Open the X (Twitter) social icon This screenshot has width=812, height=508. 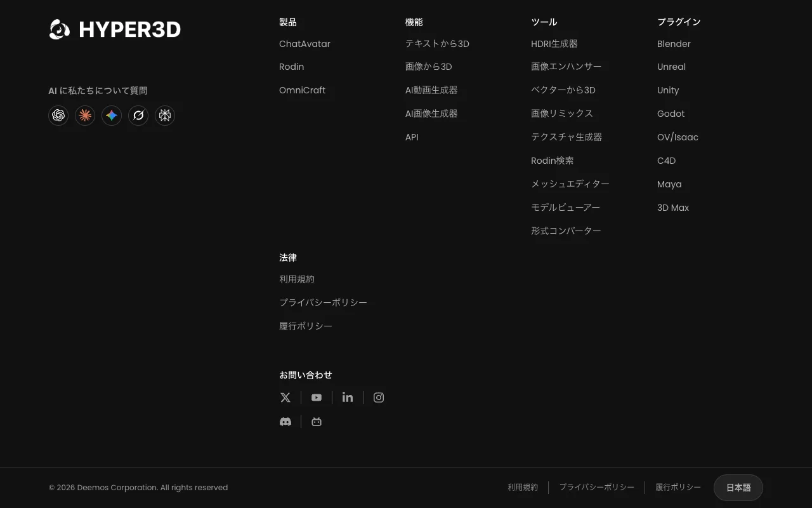tap(285, 398)
